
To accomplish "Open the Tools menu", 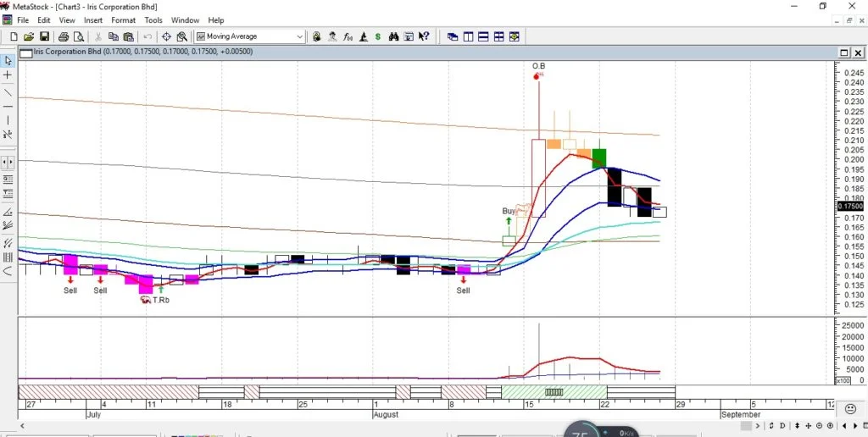I will (x=153, y=20).
